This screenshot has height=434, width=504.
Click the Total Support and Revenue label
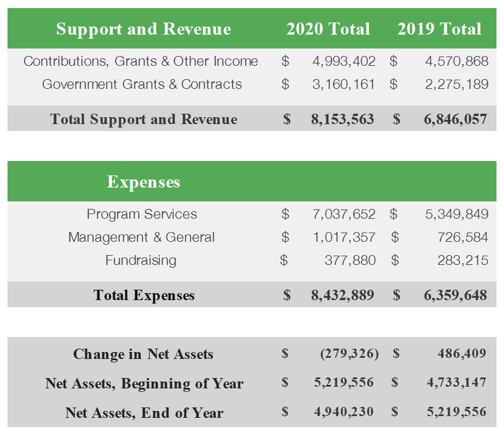pyautogui.click(x=144, y=119)
